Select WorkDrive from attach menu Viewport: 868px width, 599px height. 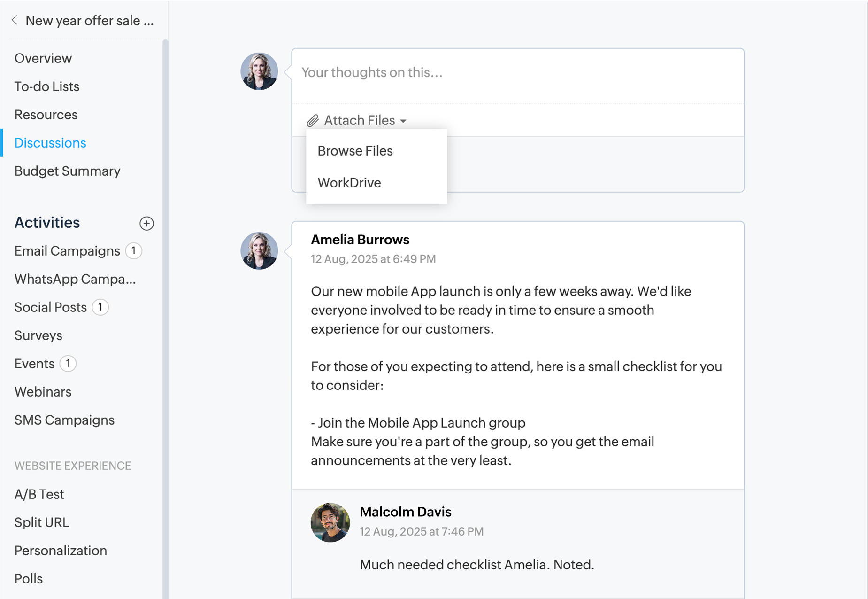(349, 183)
